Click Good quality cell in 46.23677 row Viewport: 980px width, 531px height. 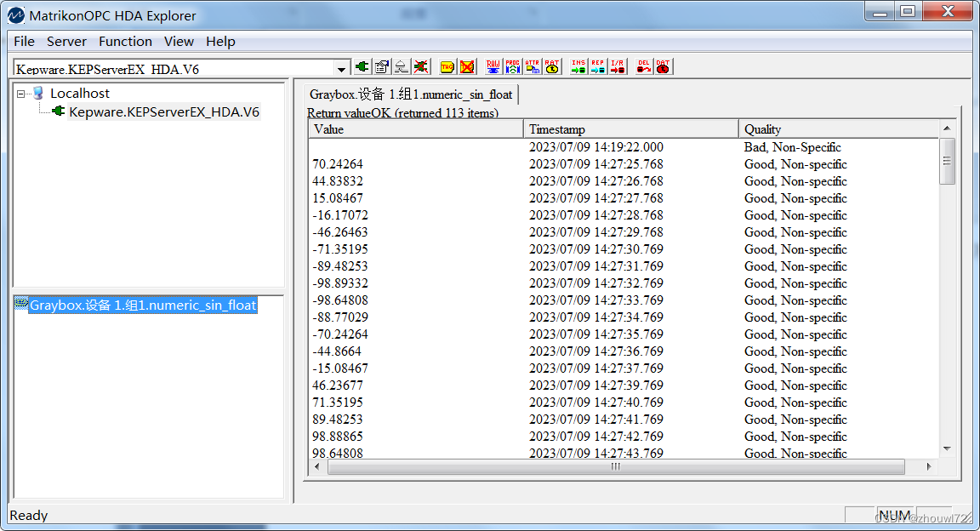click(795, 385)
